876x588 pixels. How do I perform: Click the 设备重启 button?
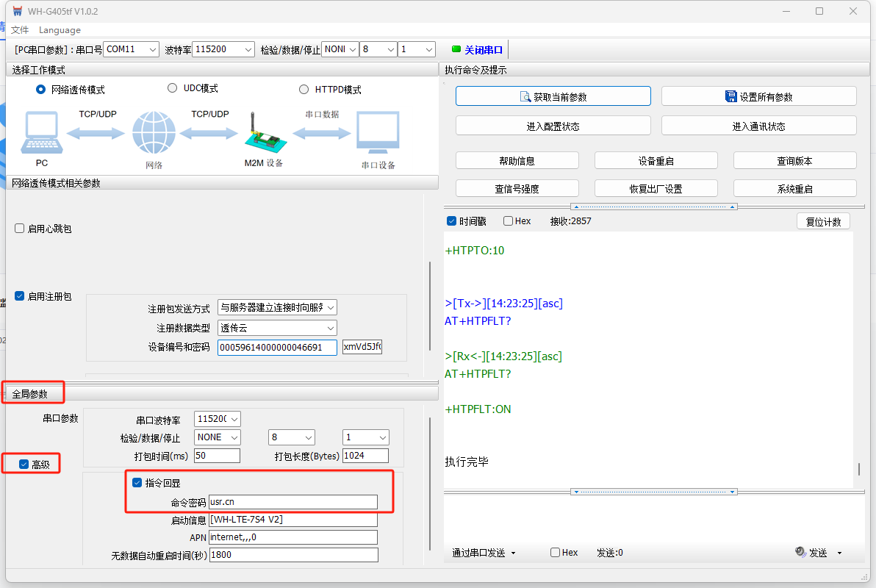[656, 161]
